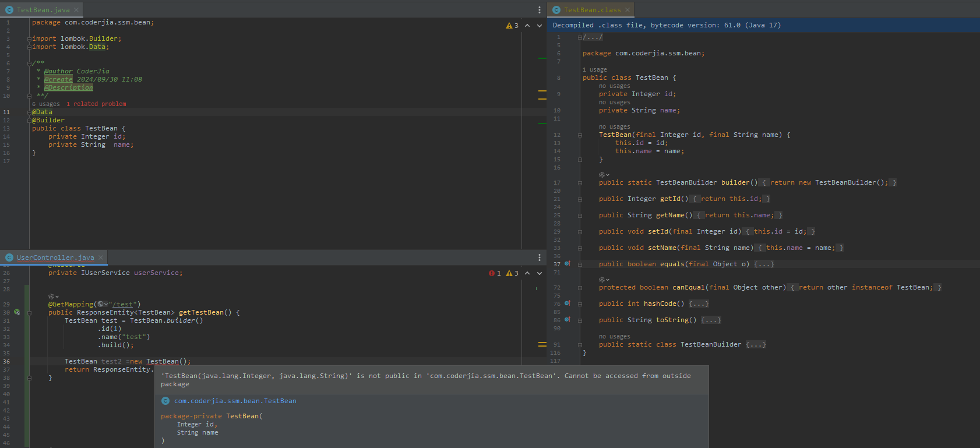
Task: Expand the folded canEqual method
Action: [580, 288]
